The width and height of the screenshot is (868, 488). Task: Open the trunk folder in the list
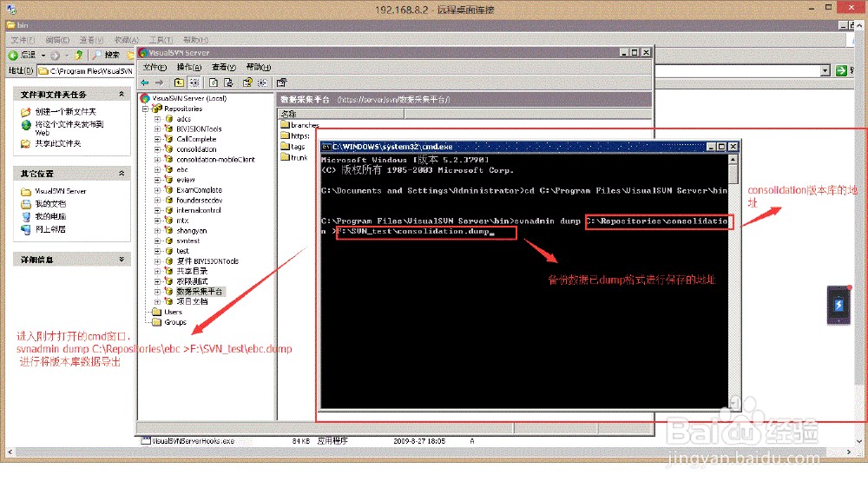point(294,157)
